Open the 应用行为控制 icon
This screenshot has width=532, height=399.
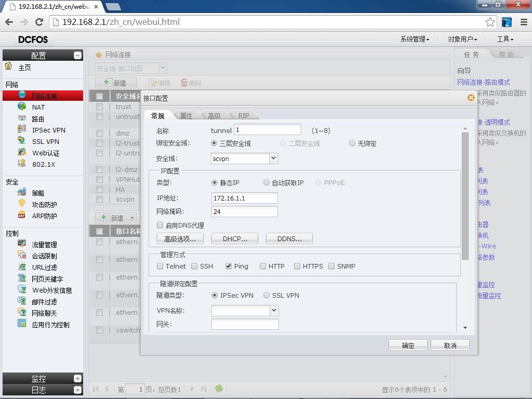22,323
